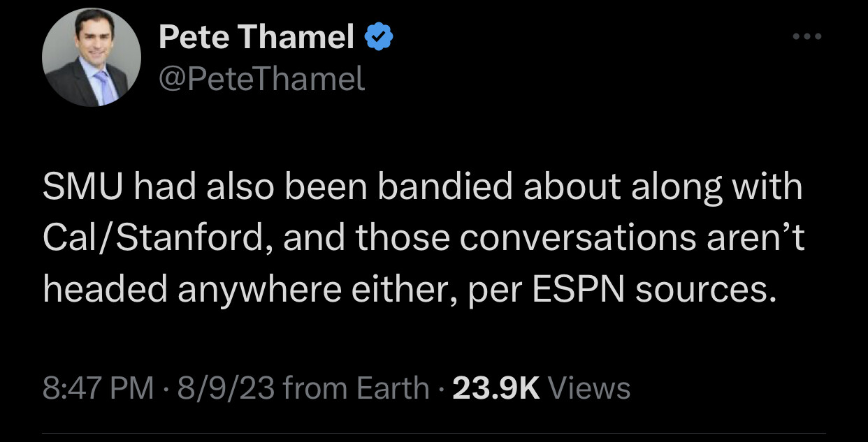The image size is (868, 442).
Task: Open the 8:47 PM timestamp
Action: [x=98, y=388]
